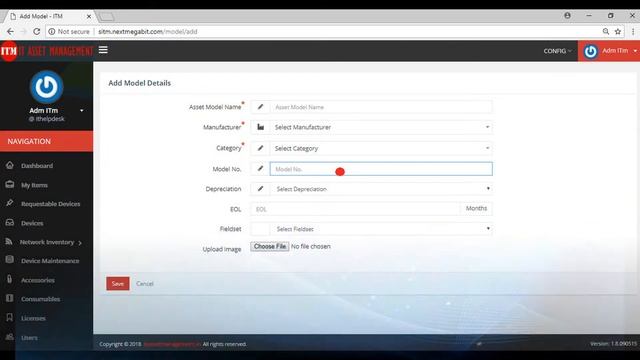Toggle the hamburger sidebar menu icon
The image size is (640, 360).
(103, 50)
